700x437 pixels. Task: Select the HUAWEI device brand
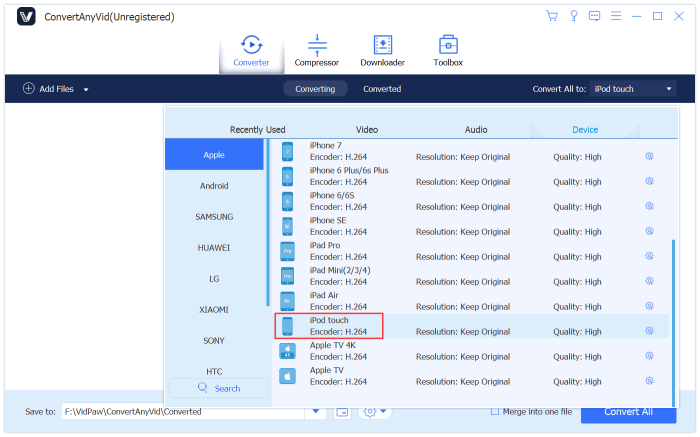(x=214, y=248)
